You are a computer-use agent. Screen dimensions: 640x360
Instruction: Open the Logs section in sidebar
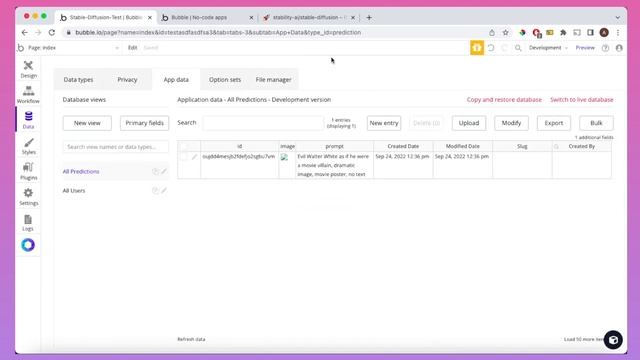click(28, 222)
